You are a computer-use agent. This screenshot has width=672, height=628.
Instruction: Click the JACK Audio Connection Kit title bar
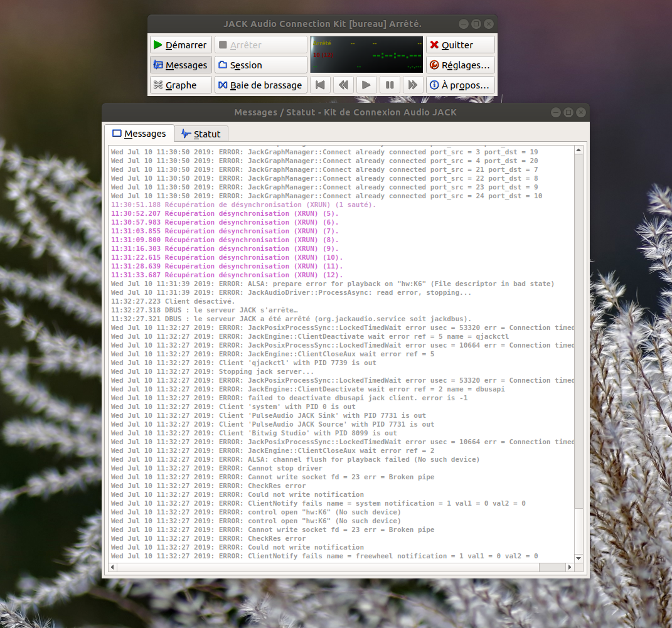pos(323,24)
